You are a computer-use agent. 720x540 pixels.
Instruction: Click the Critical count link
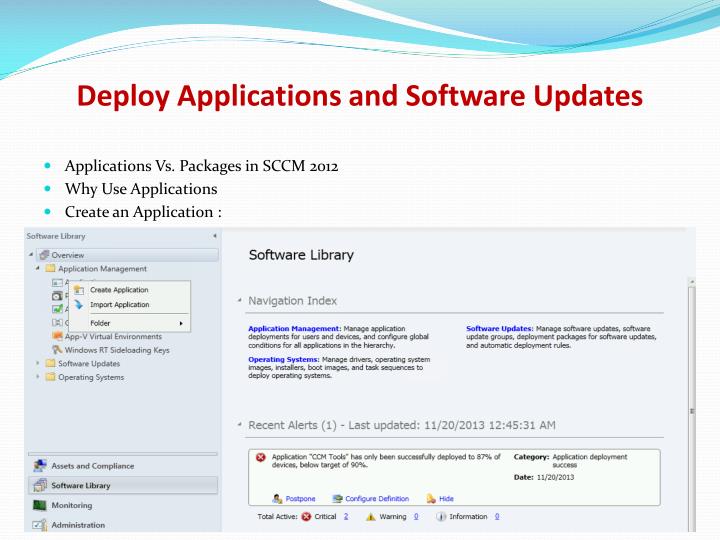pyautogui.click(x=346, y=517)
